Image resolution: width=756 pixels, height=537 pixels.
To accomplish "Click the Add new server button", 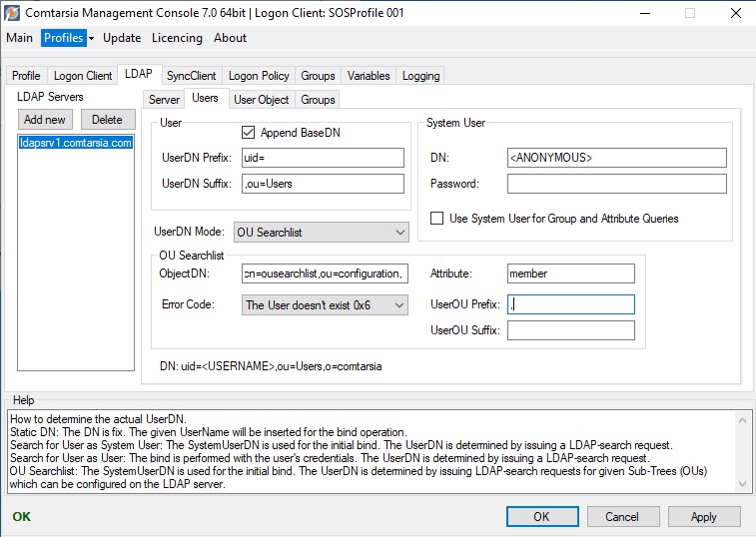I will 45,120.
